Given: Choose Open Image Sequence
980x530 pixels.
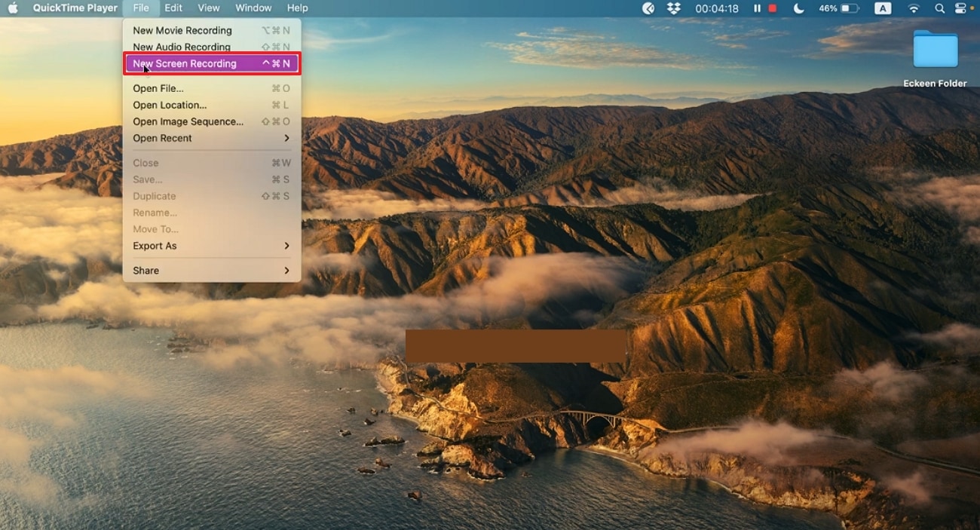Looking at the screenshot, I should tap(188, 121).
